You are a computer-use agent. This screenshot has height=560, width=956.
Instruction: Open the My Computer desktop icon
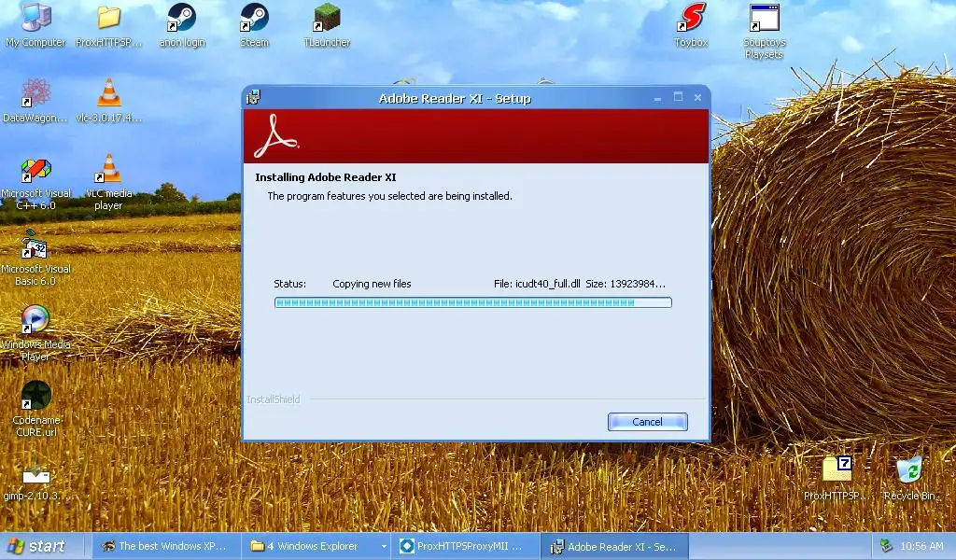(35, 24)
